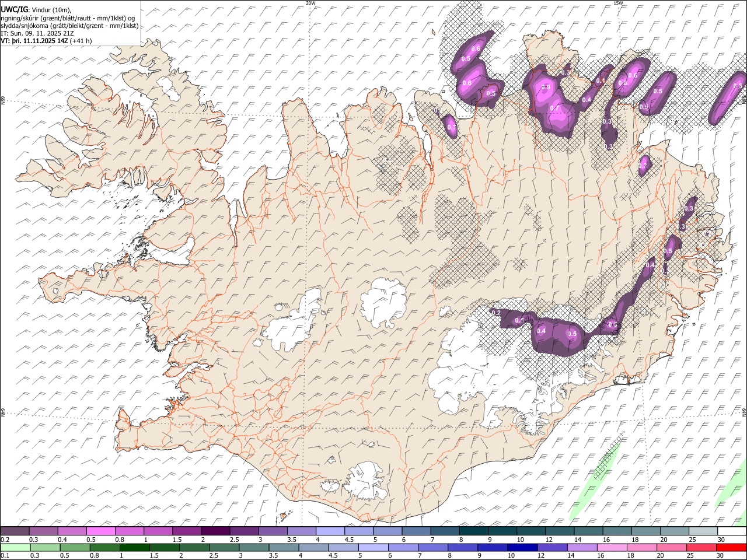Select the white swatch above the snow legend's 30 label

731,531
